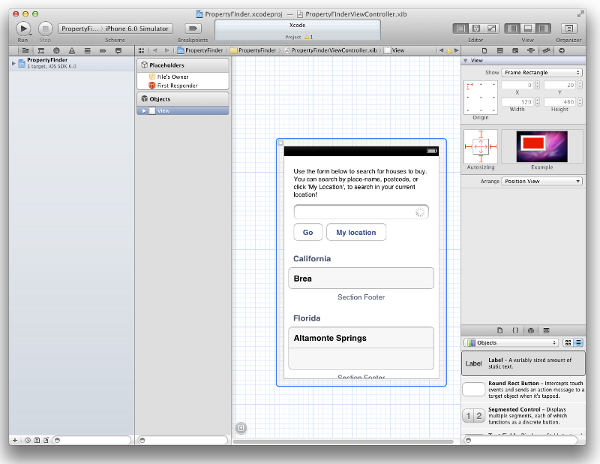This screenshot has width=600, height=464.
Task: Show the Issue navigator
Action: pos(72,50)
